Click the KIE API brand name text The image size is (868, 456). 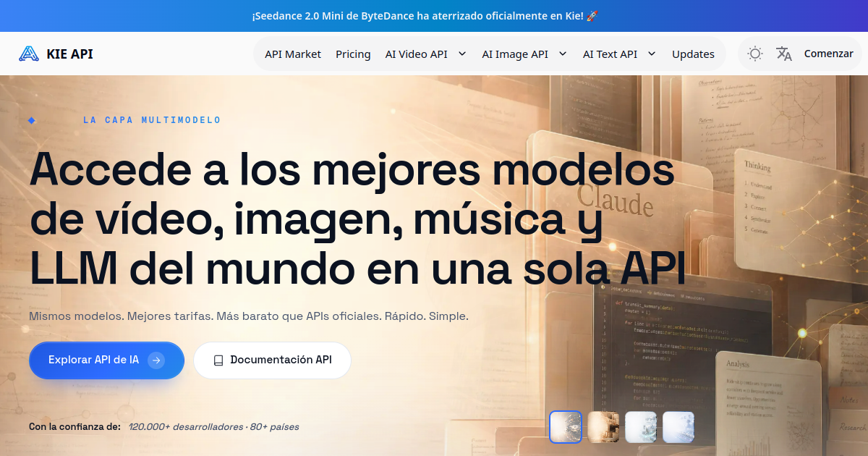pos(69,54)
